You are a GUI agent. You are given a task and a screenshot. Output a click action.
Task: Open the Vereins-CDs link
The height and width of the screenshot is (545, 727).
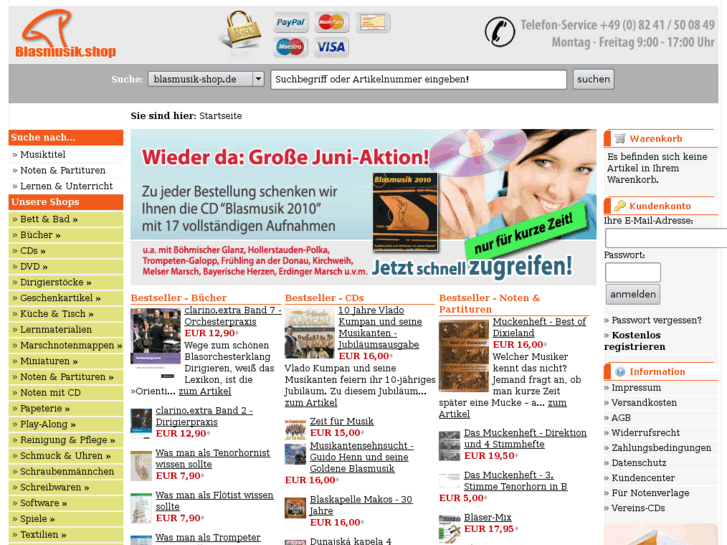(x=638, y=508)
